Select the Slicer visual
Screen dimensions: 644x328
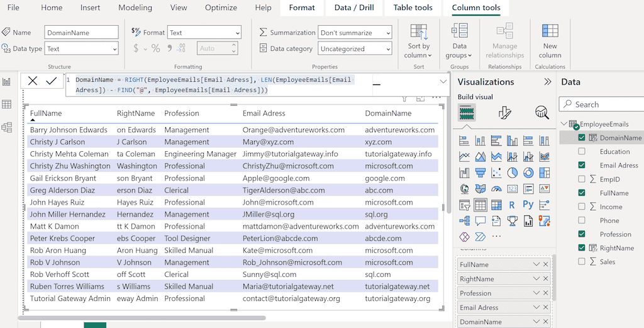click(464, 205)
